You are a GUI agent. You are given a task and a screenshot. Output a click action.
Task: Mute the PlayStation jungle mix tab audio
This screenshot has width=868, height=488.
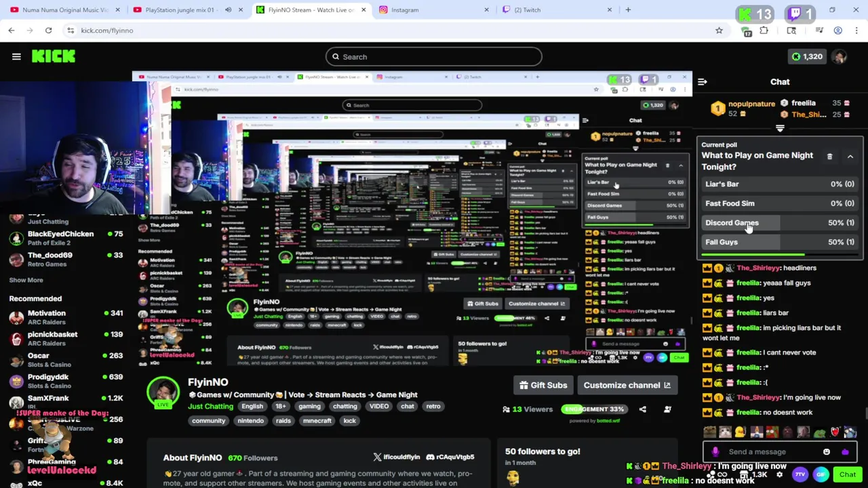228,10
